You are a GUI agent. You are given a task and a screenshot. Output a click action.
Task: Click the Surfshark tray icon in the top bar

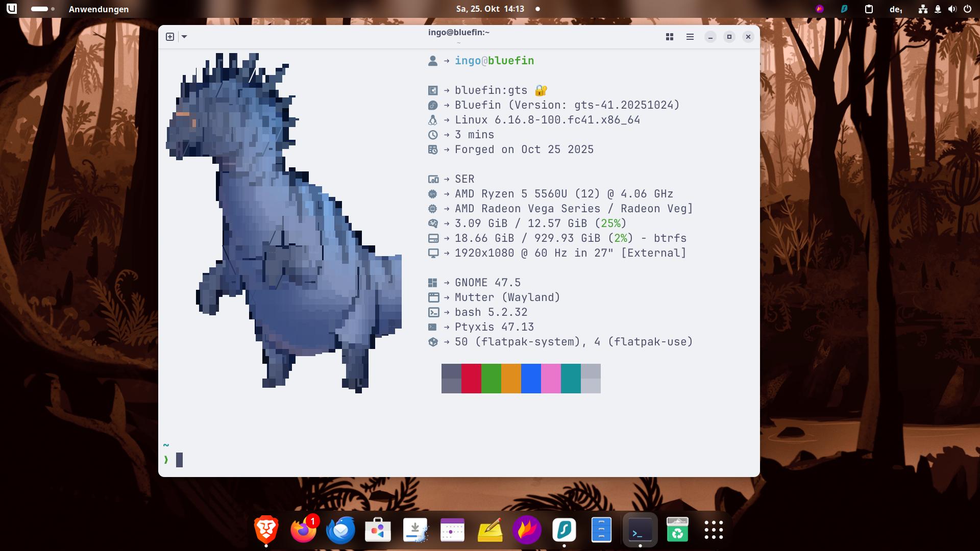coord(844,9)
